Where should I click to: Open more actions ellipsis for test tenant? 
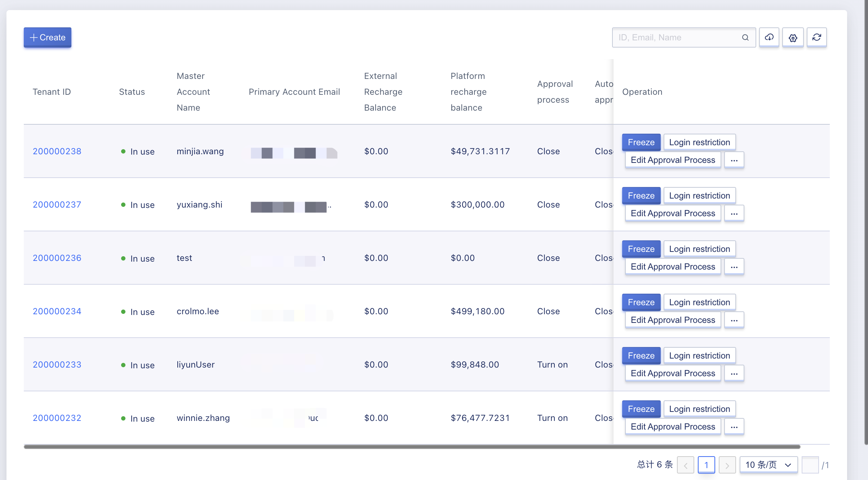click(734, 267)
